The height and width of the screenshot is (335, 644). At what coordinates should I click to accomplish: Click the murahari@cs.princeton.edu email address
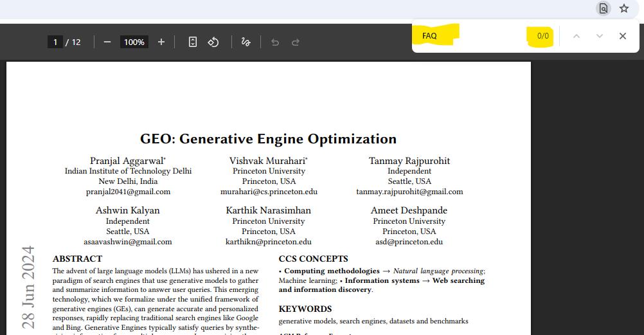coord(269,192)
